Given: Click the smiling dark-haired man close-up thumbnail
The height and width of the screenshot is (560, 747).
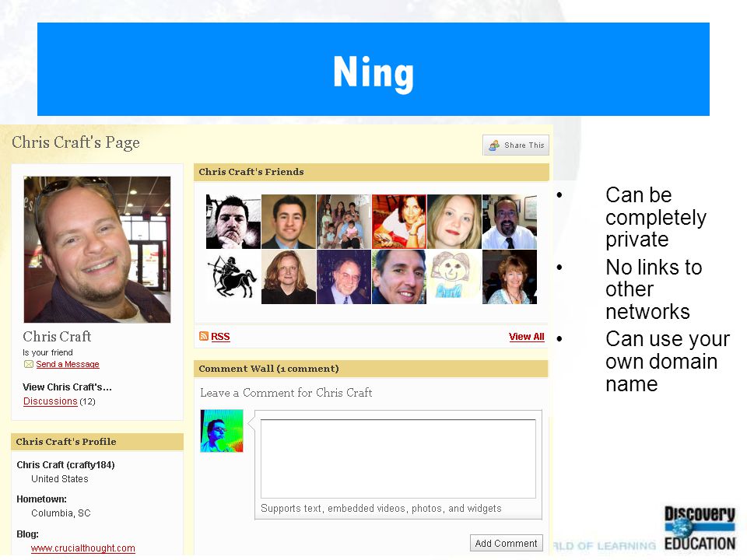Looking at the screenshot, I should coord(399,277).
